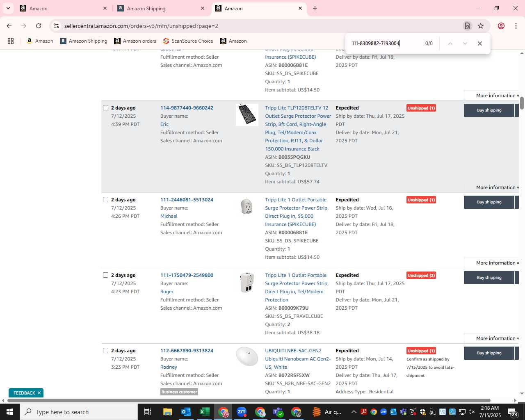Viewport: 525px width, 420px height.
Task: Click the UBIQUITI Nanobeam product thumbnail
Action: click(x=247, y=356)
